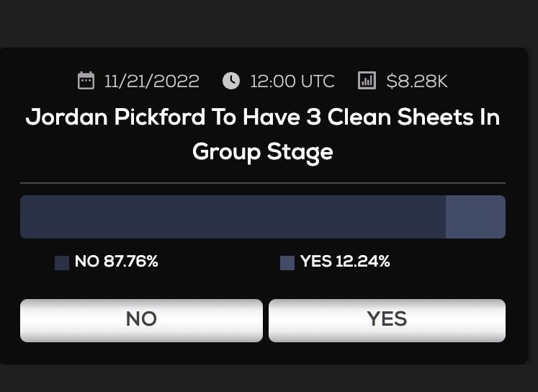This screenshot has height=392, width=538.
Task: Click the divider line under the title
Action: 263,183
